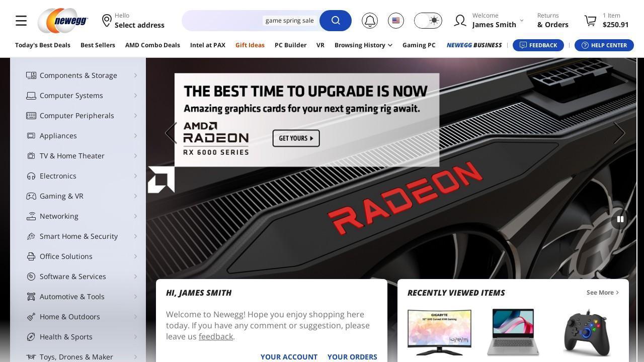
Task: Show the next carousel slide
Action: pyautogui.click(x=619, y=133)
